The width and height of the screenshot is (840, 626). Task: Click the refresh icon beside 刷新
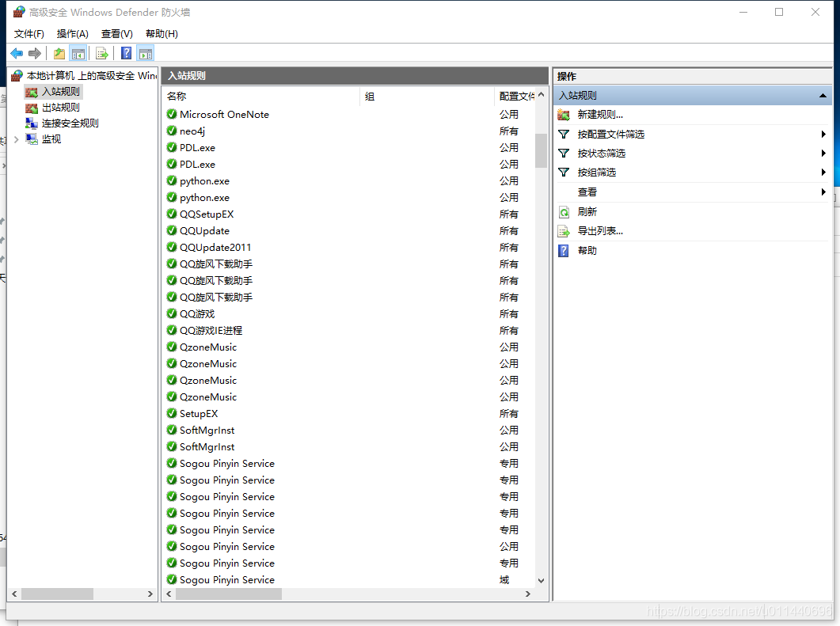(564, 212)
